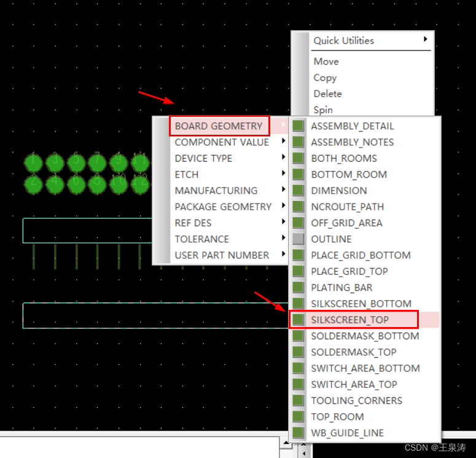Expand the PACKAGE GEOMETRY submenu
This screenshot has width=476, height=458.
pos(223,207)
